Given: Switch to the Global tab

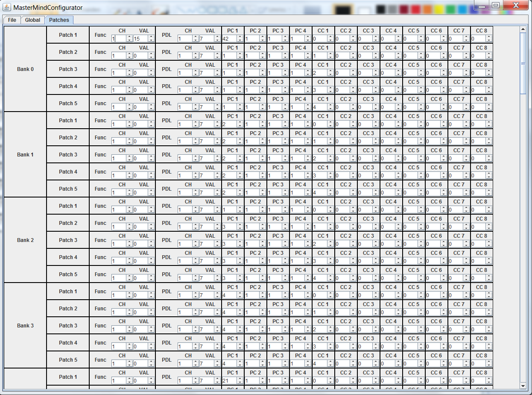Looking at the screenshot, I should (x=32, y=20).
